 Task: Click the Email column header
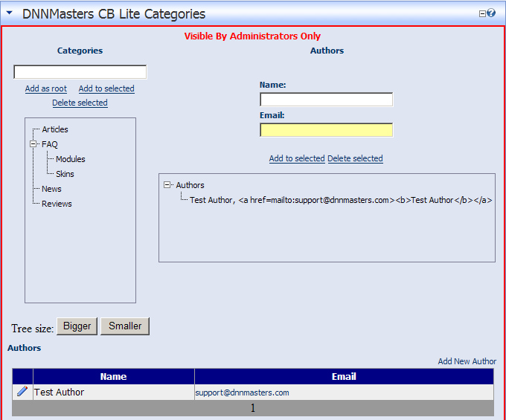(344, 376)
